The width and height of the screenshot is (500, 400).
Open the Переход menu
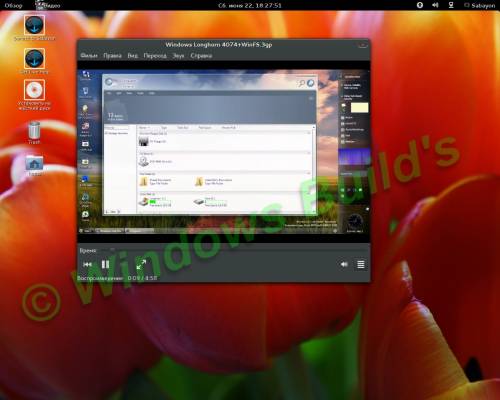pos(155,55)
